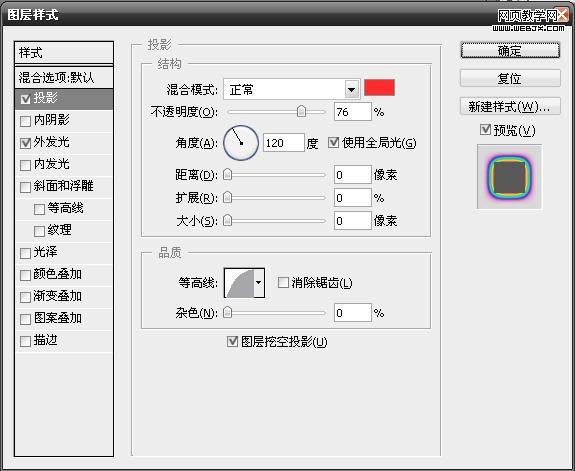Open the 混合模式 dropdown showing 正常
Image resolution: width=575 pixels, height=471 pixels.
coord(292,89)
